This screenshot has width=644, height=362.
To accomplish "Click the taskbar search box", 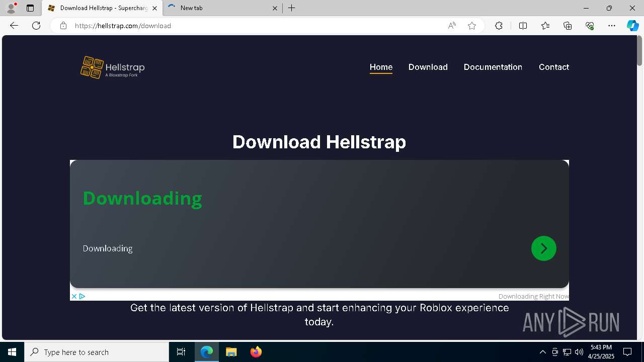I will (x=97, y=352).
